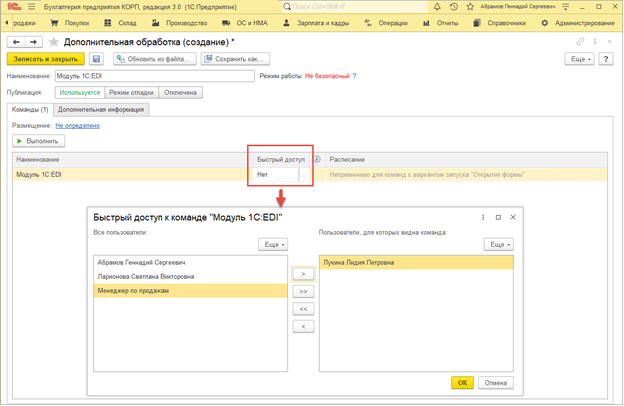Set publication to Отключена
Viewport: 624px width, 406px height.
[x=180, y=92]
